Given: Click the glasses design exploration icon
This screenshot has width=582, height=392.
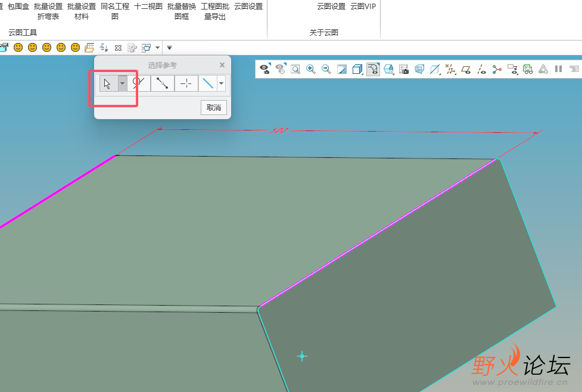Looking at the screenshot, I should pyautogui.click(x=528, y=69).
